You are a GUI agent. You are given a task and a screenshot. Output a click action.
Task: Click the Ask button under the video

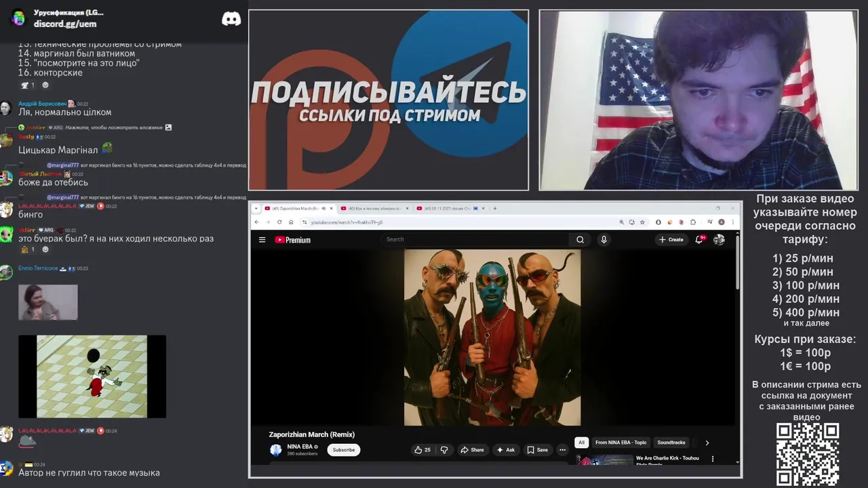506,449
